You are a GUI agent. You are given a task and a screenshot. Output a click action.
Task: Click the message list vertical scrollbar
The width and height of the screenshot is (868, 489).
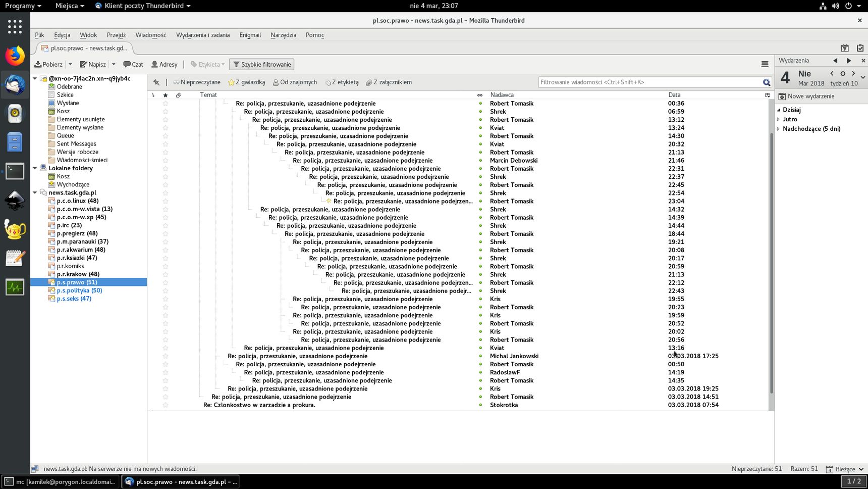pyautogui.click(x=771, y=263)
